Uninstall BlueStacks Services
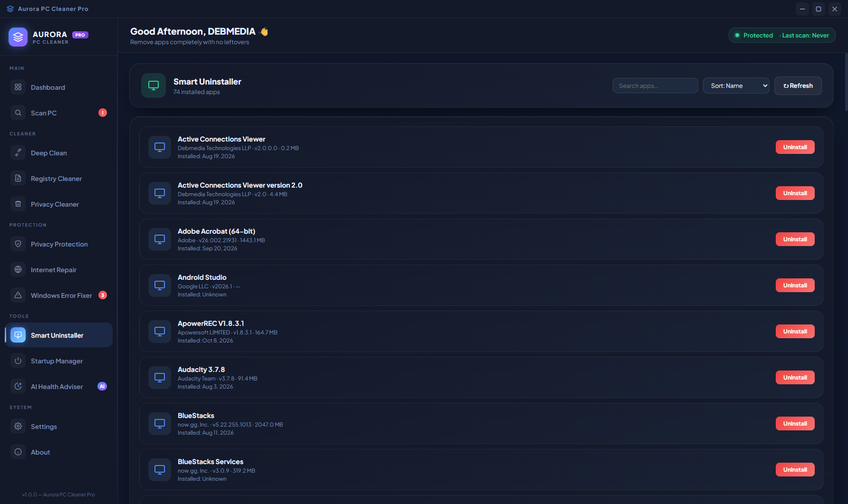This screenshot has width=848, height=504. click(x=795, y=470)
